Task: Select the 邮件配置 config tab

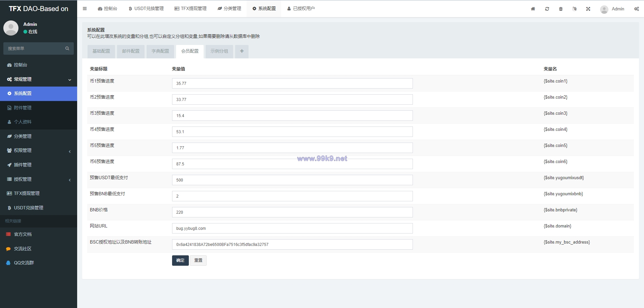Action: (131, 51)
